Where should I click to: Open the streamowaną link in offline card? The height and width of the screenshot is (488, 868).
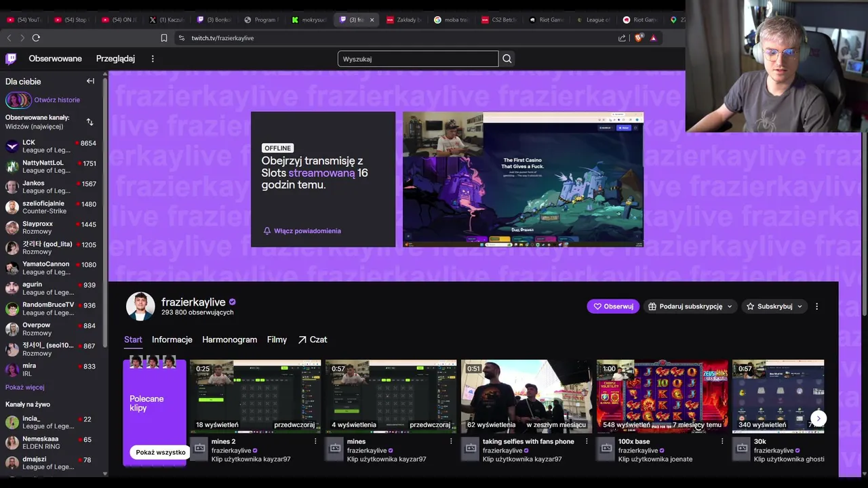click(x=321, y=173)
